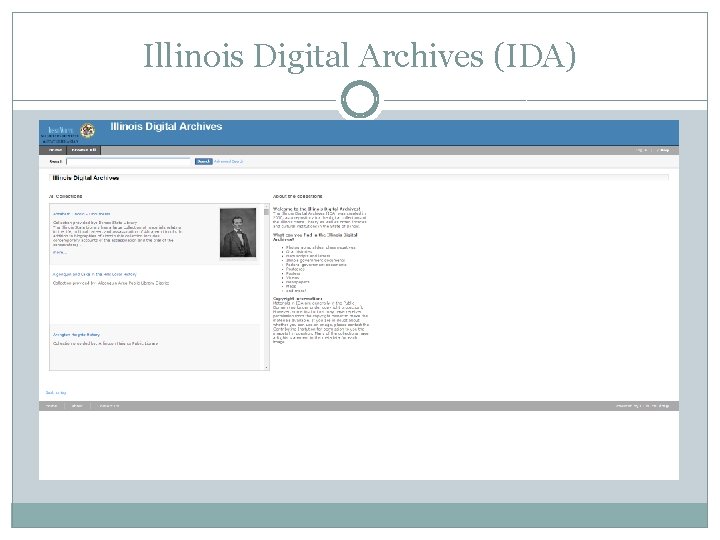The width and height of the screenshot is (720, 540).
Task: Click the 'Copyright Information' heading
Action: click(298, 298)
